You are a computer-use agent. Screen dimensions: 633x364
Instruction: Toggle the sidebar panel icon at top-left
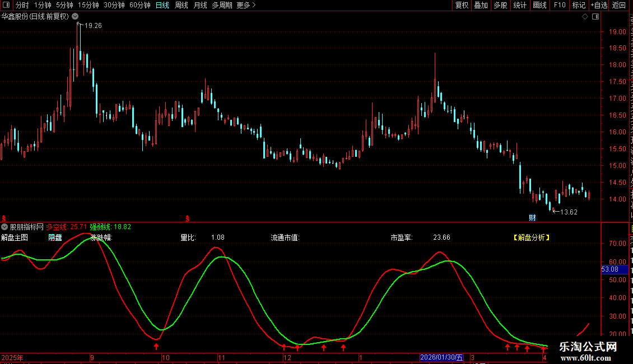tap(6, 5)
